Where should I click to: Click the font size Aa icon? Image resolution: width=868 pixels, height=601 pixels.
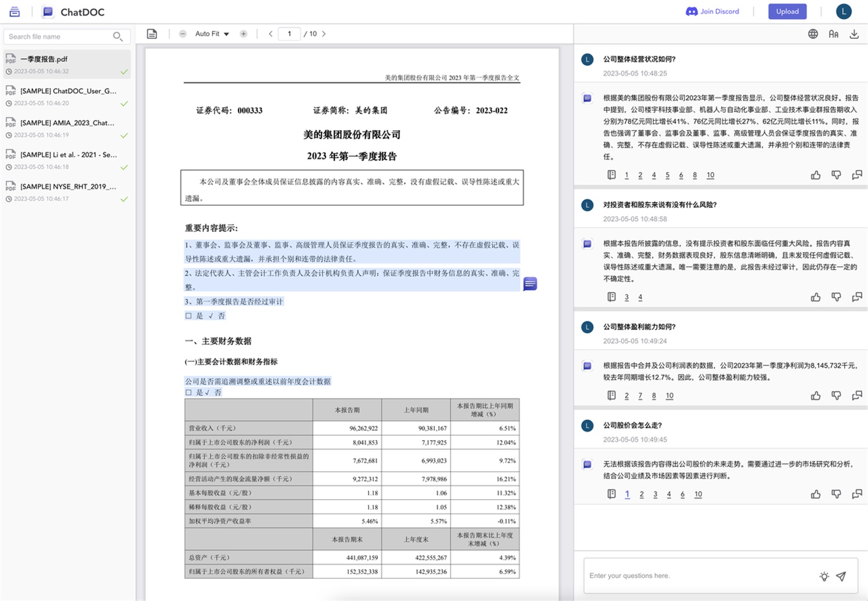coord(833,34)
